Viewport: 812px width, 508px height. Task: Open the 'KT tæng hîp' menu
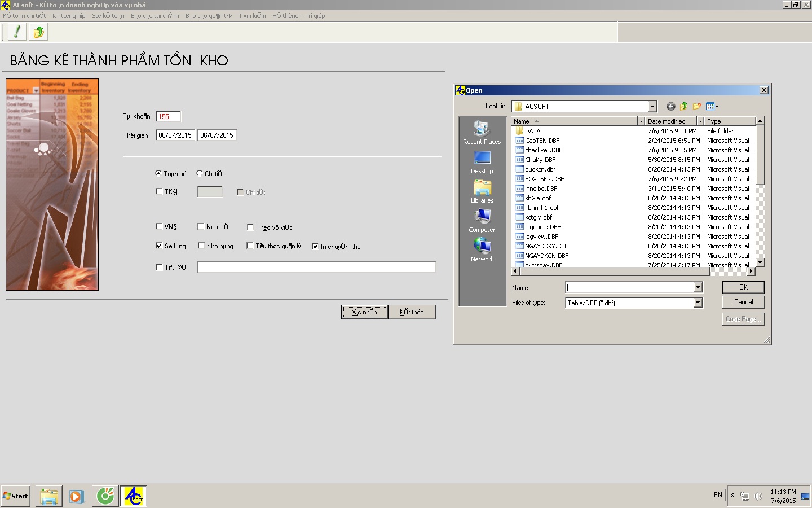click(x=69, y=16)
